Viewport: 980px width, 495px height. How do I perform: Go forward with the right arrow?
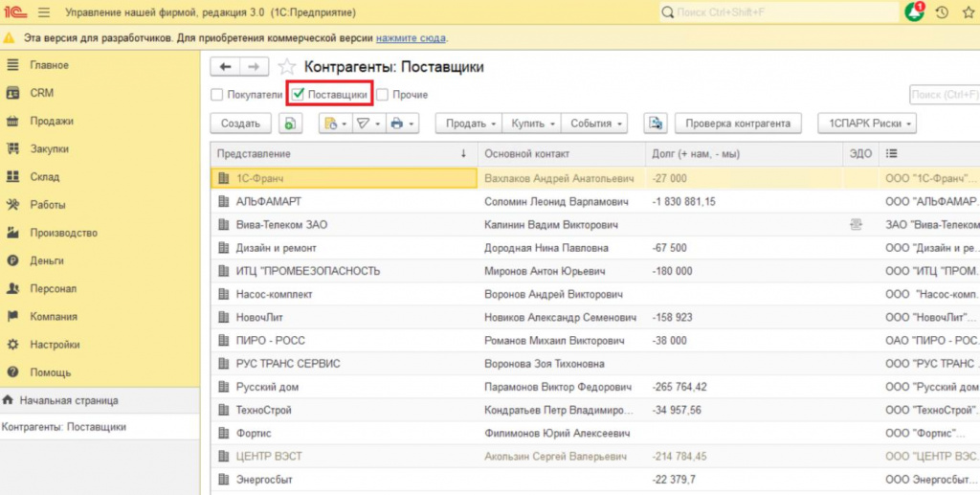point(254,67)
